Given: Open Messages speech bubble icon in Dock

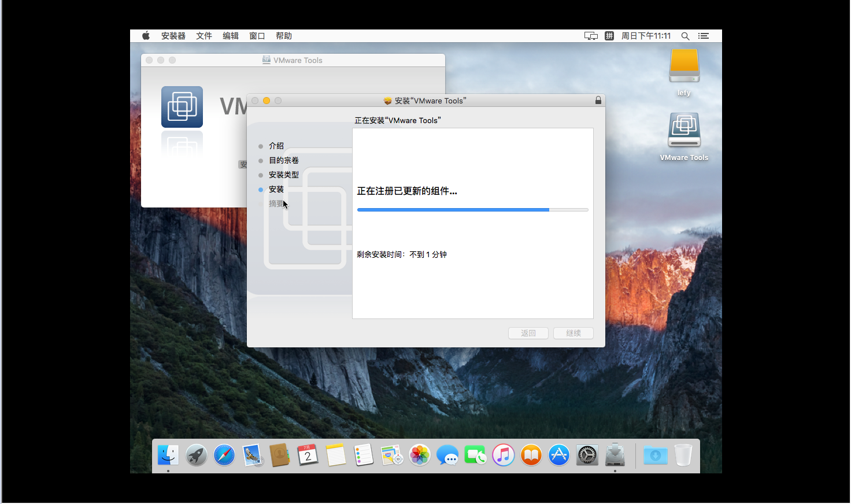Looking at the screenshot, I should (x=447, y=455).
